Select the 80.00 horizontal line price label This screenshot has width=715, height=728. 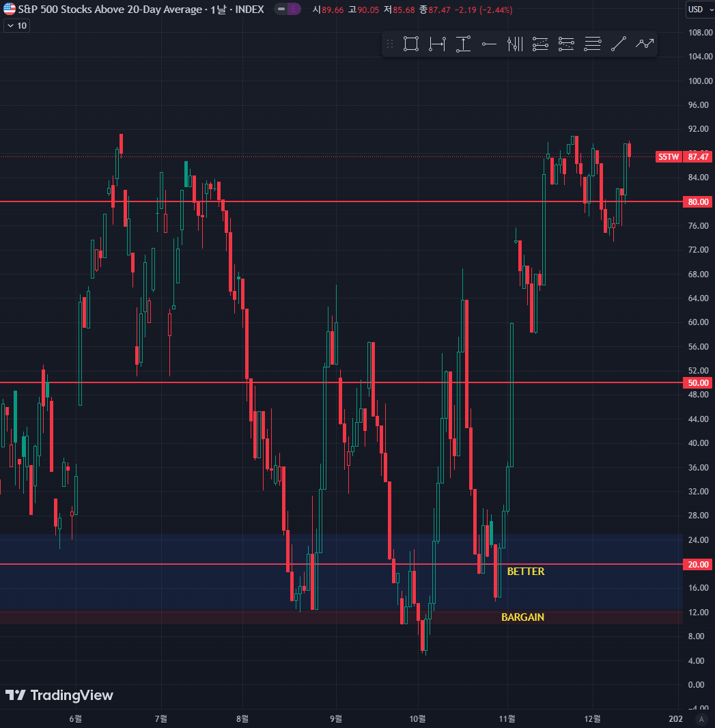click(x=698, y=202)
